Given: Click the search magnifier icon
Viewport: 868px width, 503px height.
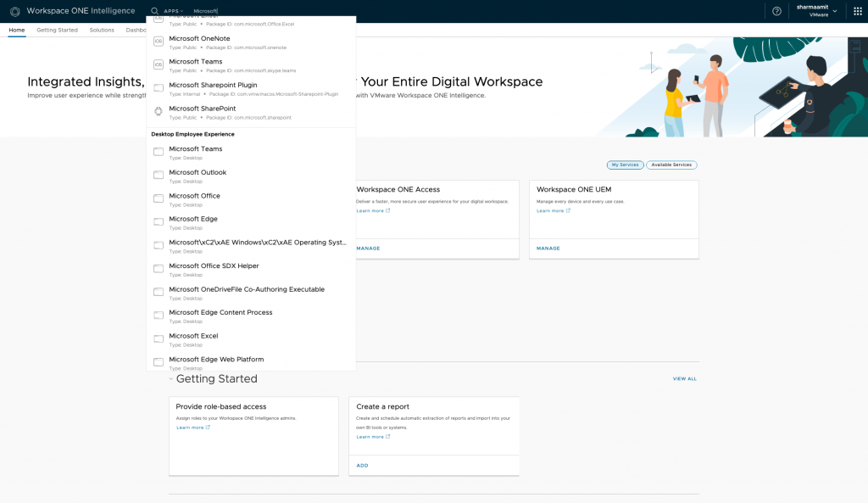Looking at the screenshot, I should tap(154, 11).
